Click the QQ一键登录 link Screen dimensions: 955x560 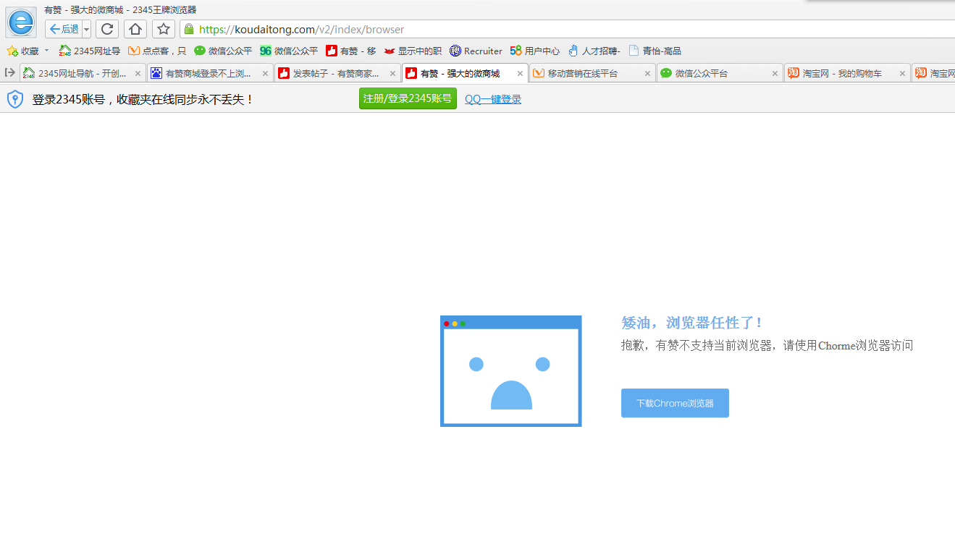492,99
